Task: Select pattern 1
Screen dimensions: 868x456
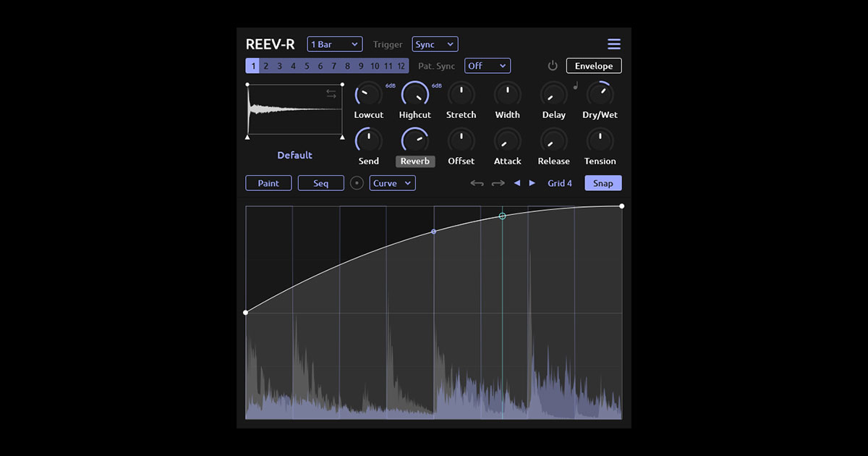Action: (x=252, y=66)
